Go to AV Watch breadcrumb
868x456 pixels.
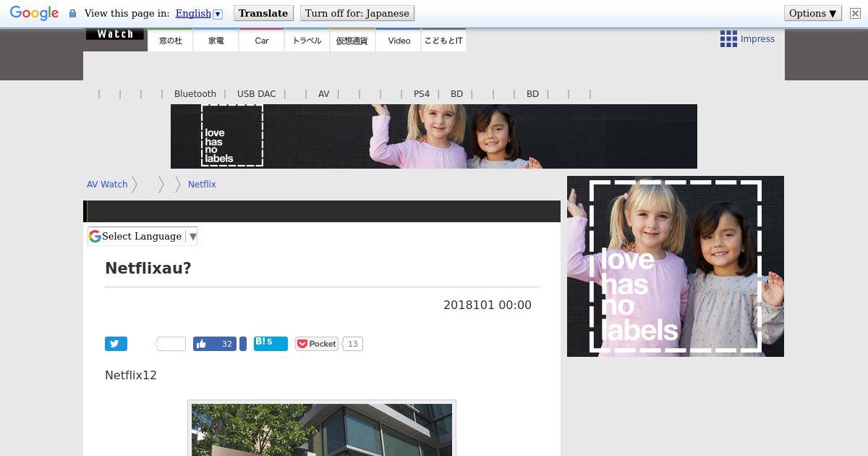(107, 185)
